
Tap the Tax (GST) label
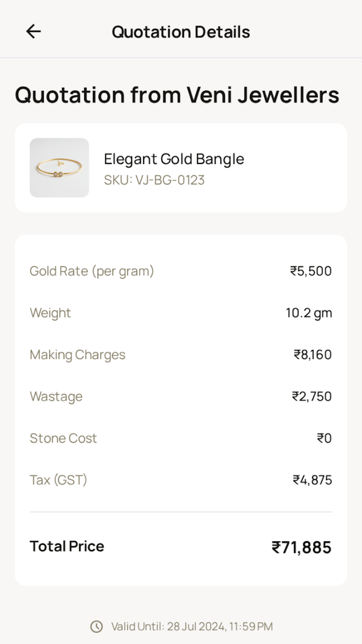point(58,480)
